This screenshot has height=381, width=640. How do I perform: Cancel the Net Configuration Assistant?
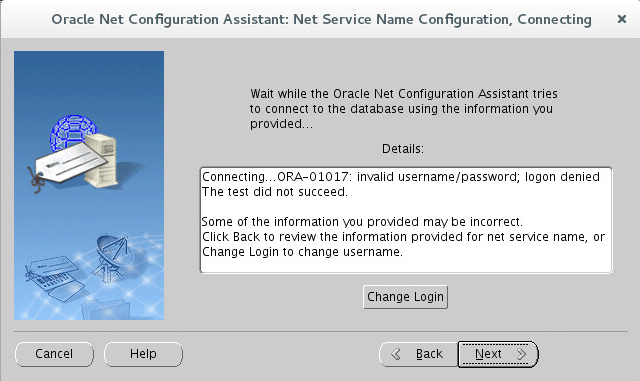[54, 354]
